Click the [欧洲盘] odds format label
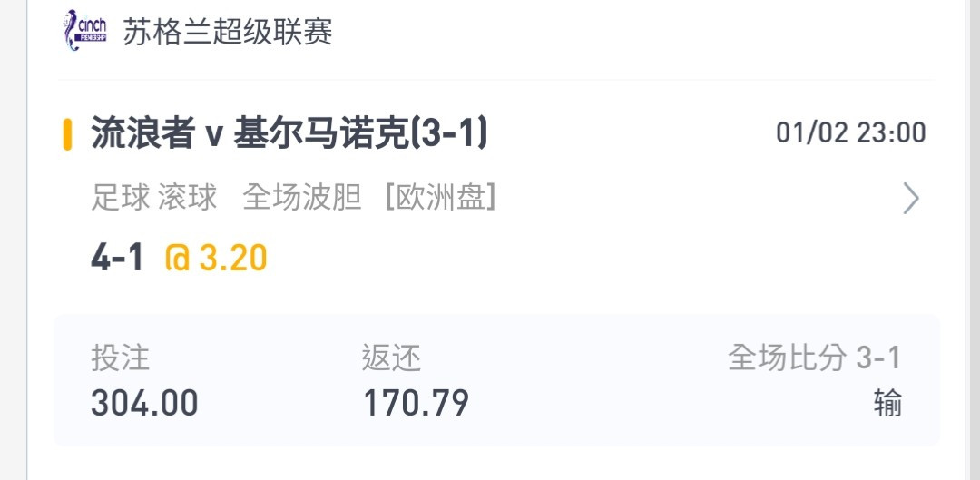Screen dimensions: 980x480 click(441, 198)
